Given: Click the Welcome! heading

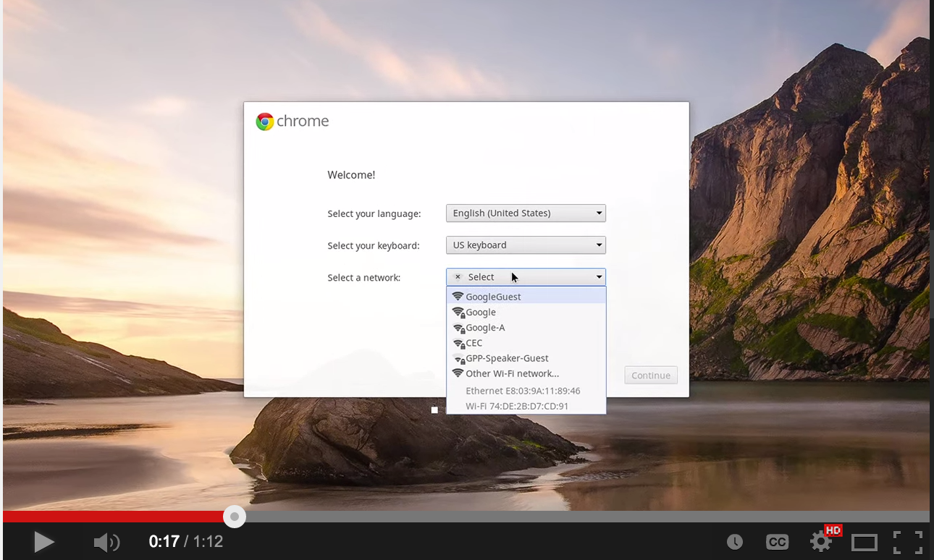Looking at the screenshot, I should click(x=351, y=175).
